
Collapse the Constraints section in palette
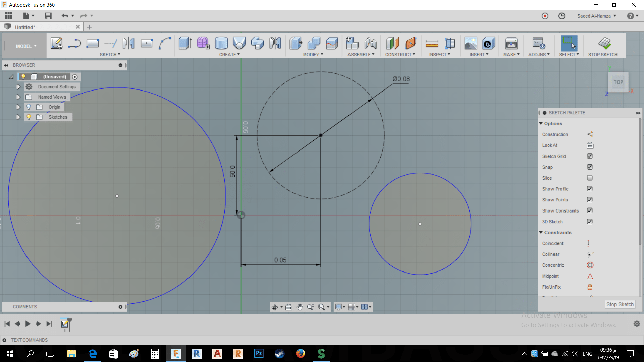click(x=541, y=232)
